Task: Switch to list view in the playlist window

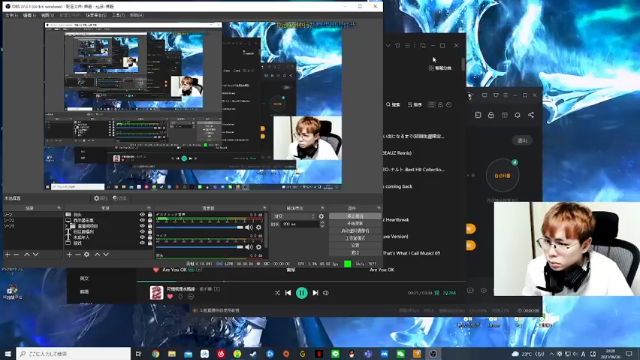Action: [431, 105]
